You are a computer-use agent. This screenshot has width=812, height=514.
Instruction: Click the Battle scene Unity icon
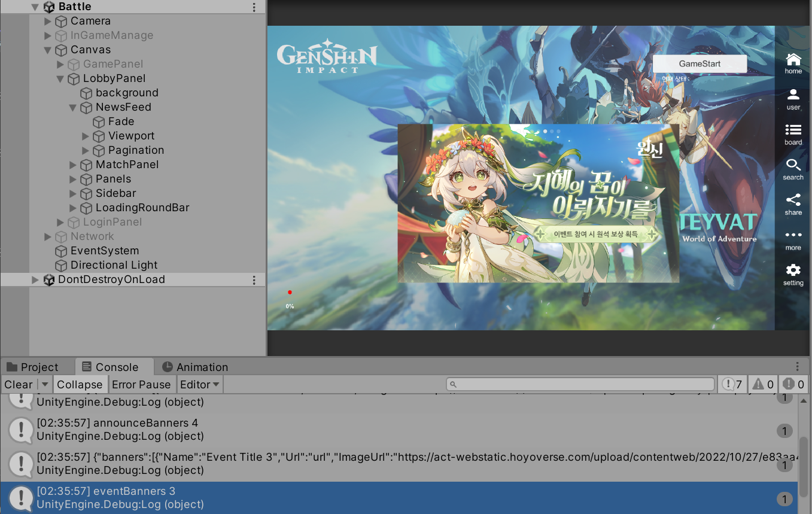click(49, 7)
